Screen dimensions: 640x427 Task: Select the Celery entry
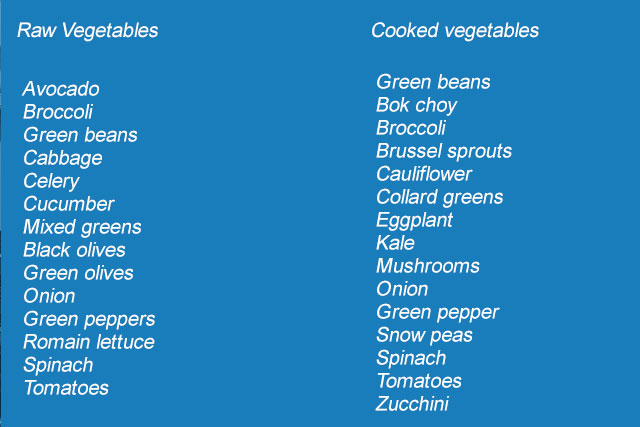point(51,181)
